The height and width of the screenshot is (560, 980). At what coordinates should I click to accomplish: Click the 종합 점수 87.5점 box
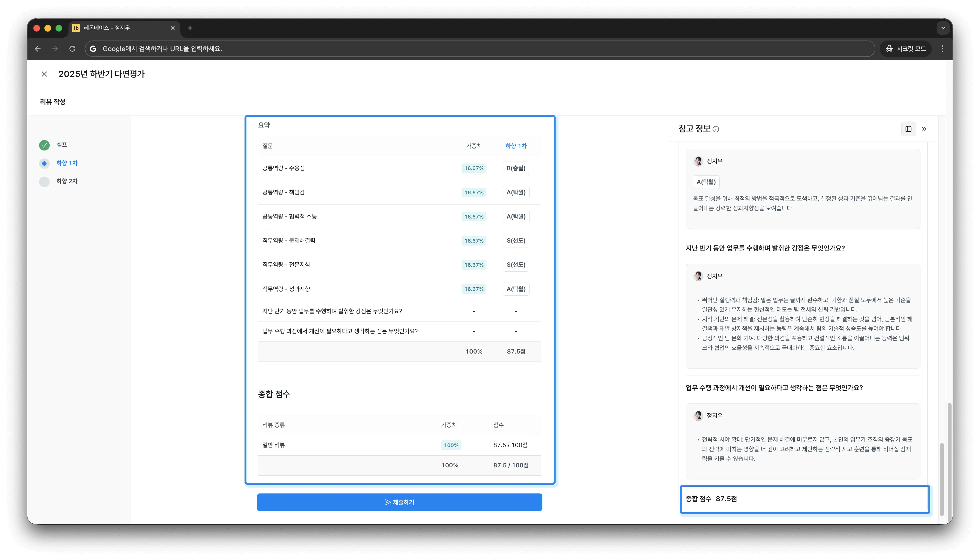pos(805,499)
